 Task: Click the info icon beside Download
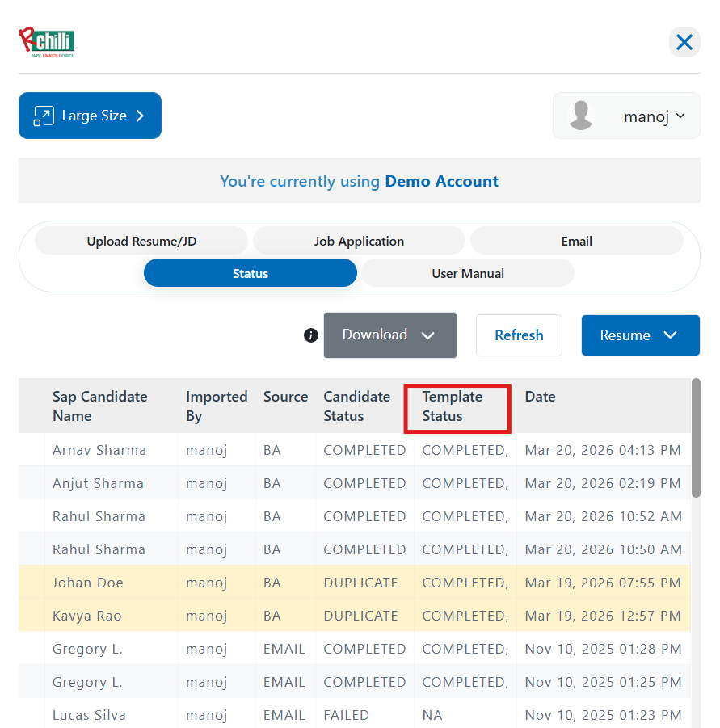pos(311,335)
